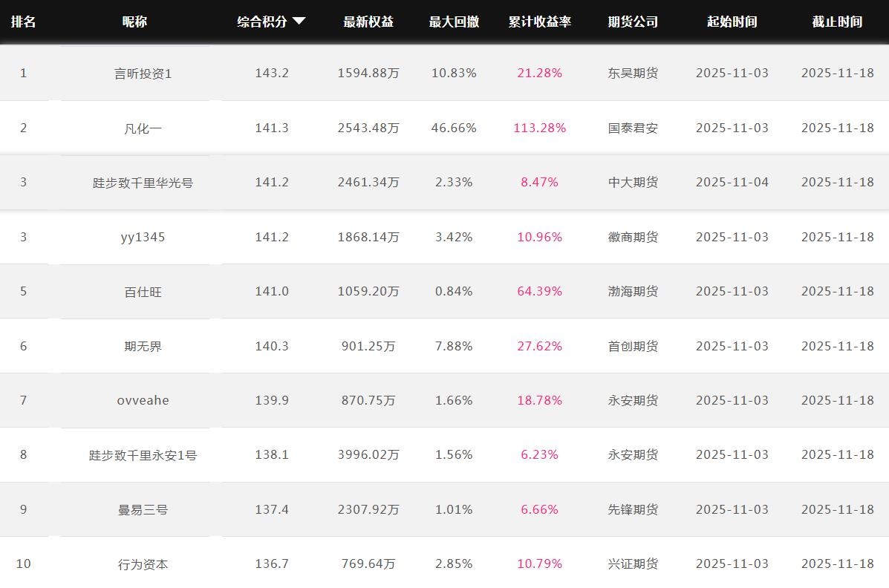
Task: Select the 累计收益率 column header
Action: click(x=540, y=22)
